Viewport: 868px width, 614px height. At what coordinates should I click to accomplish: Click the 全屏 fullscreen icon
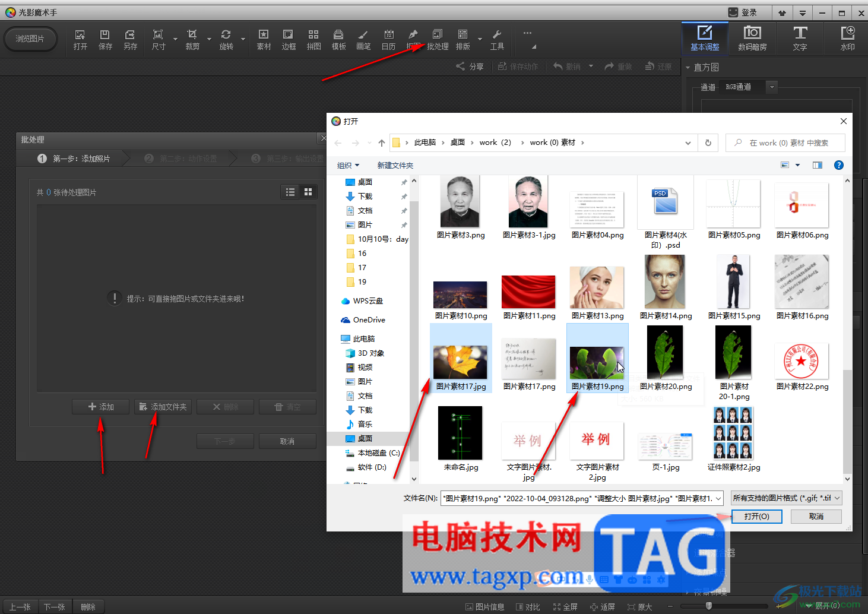click(565, 607)
